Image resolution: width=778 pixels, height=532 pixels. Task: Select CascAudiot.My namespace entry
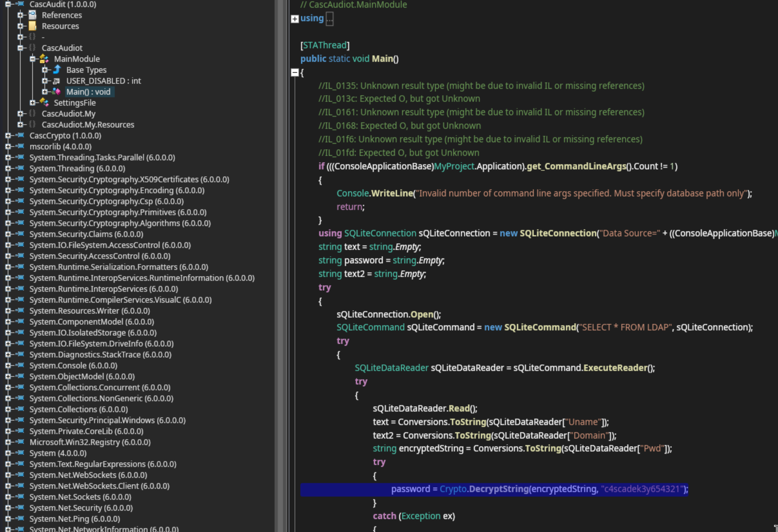click(x=68, y=114)
